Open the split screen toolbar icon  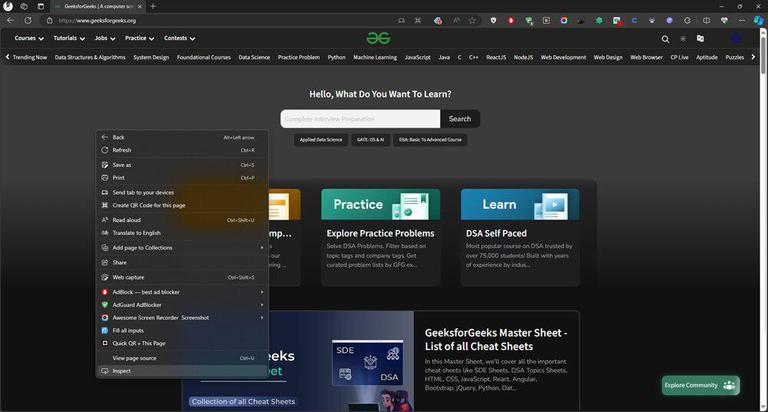[706, 20]
